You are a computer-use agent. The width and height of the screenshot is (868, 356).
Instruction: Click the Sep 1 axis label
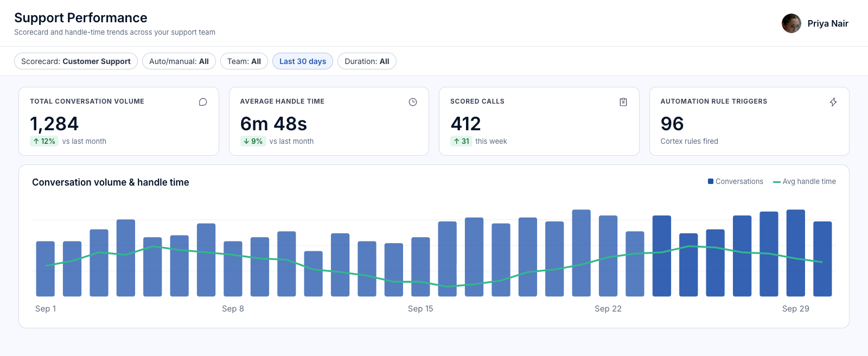(x=46, y=309)
